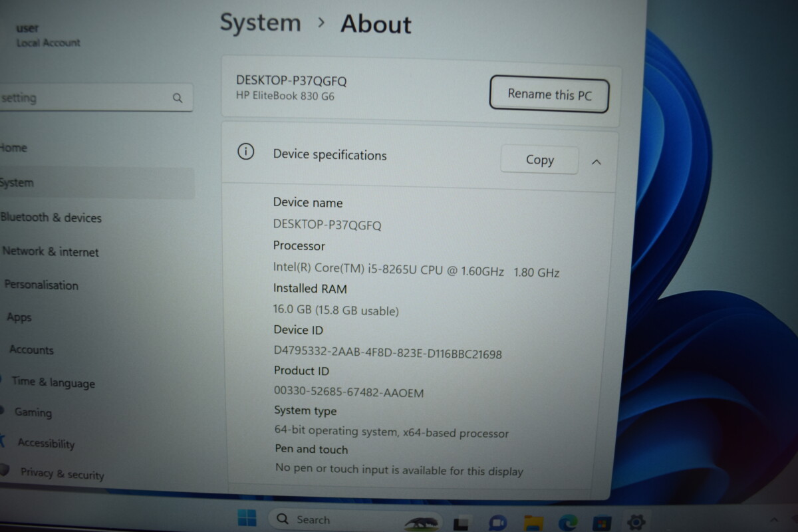
Task: Click the No pen or touch input text
Action: click(399, 469)
